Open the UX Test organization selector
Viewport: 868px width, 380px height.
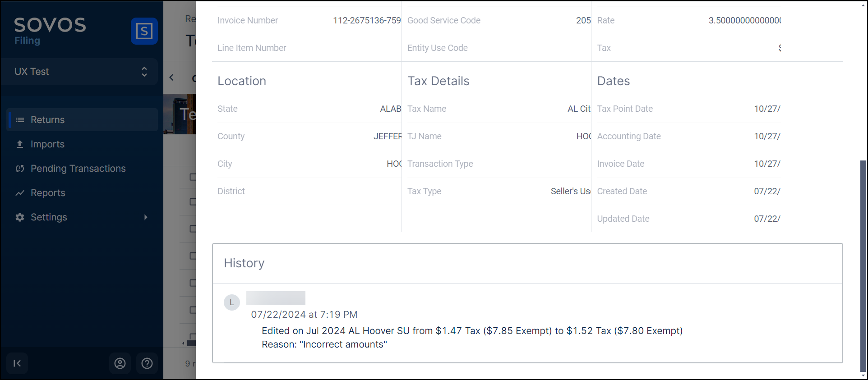point(79,72)
